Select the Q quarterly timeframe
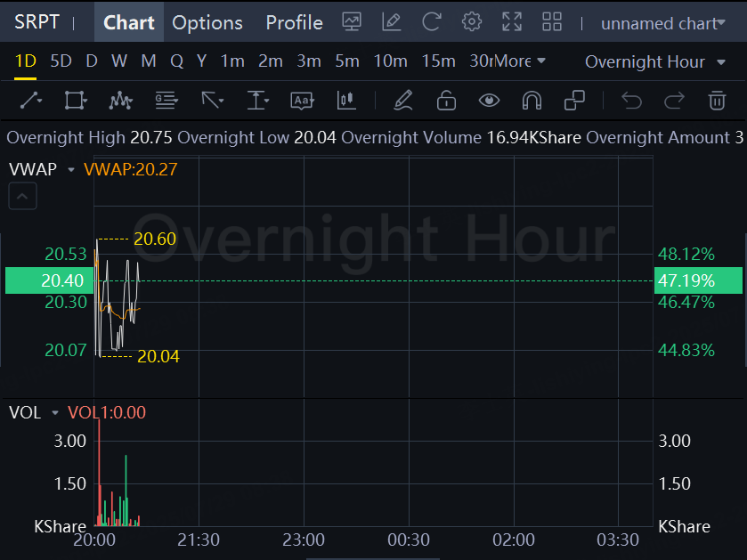747x560 pixels. tap(177, 61)
